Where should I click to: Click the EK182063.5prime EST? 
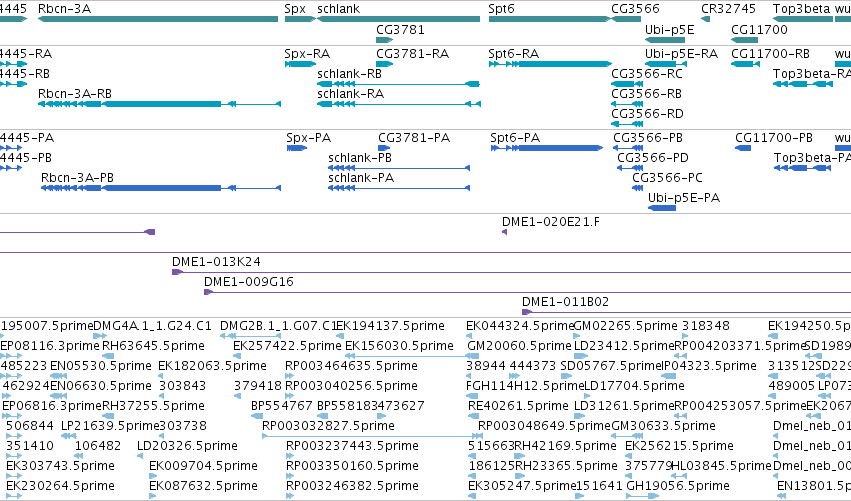pos(162,376)
